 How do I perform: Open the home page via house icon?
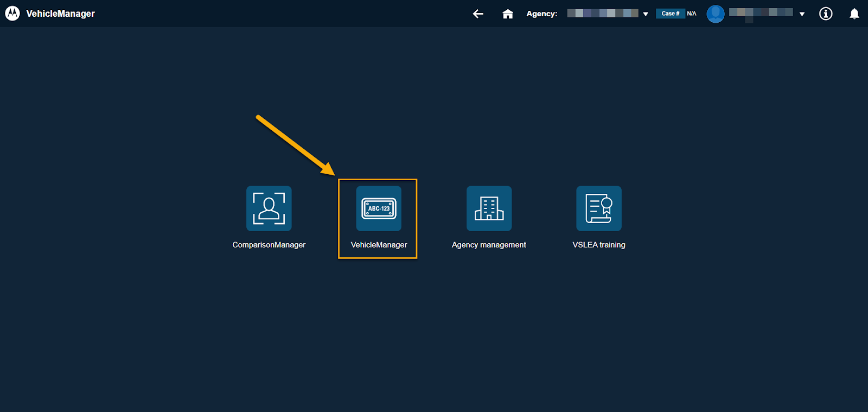tap(508, 14)
